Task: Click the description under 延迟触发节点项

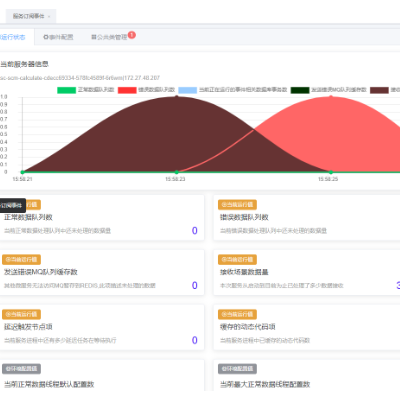Action: click(60, 340)
